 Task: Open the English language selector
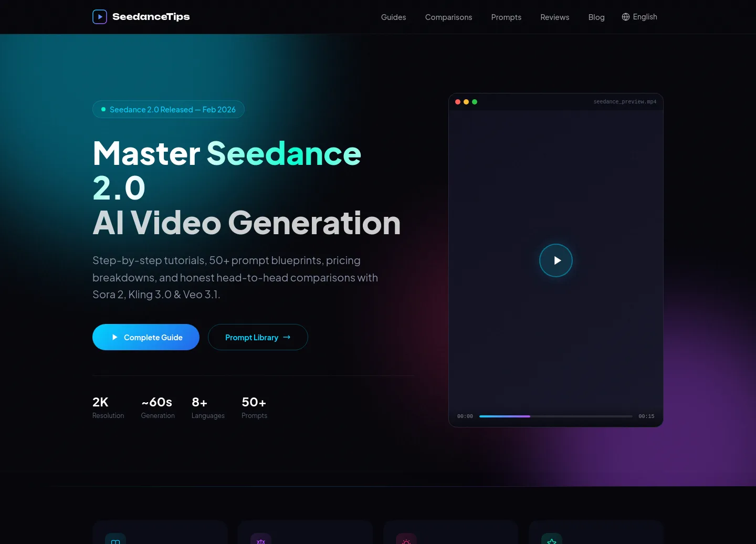639,17
